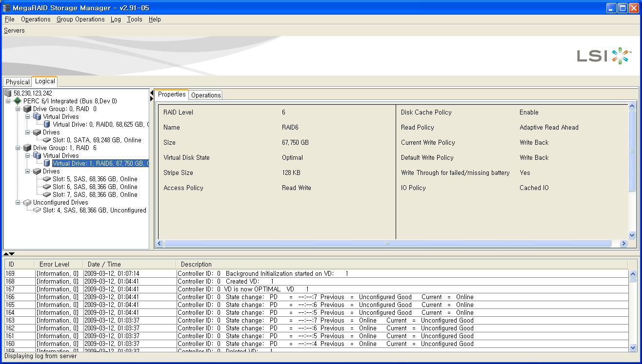
Task: Click the Optimal virtual disk state value
Action: tap(292, 157)
